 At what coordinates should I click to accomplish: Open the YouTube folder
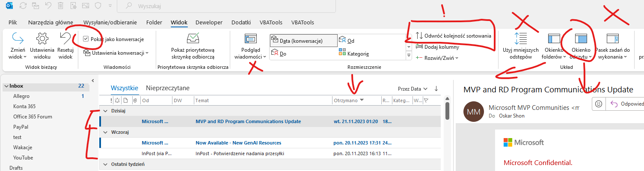(x=23, y=158)
